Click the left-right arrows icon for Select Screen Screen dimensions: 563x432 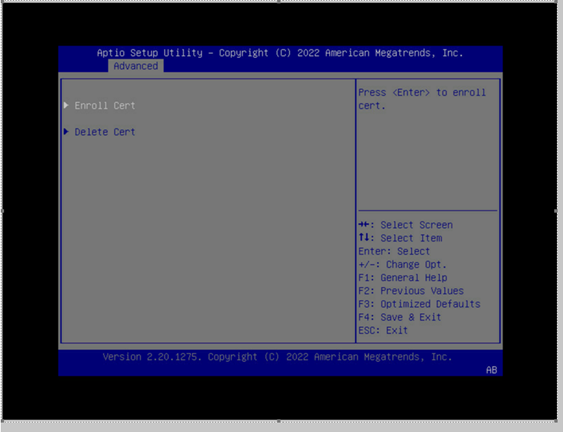point(364,225)
